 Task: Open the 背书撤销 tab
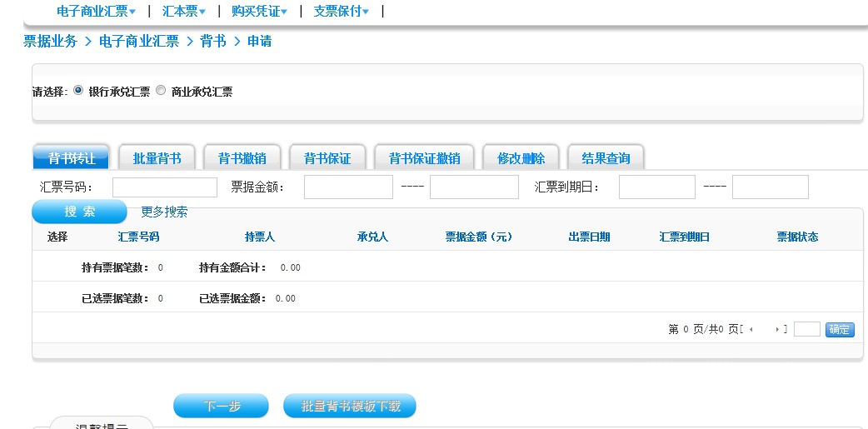pos(242,158)
